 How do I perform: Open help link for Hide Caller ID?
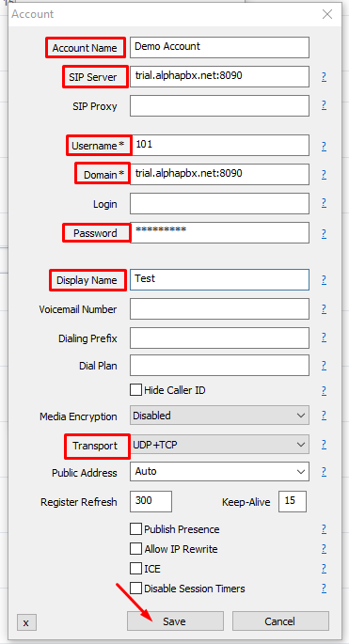[x=324, y=390]
